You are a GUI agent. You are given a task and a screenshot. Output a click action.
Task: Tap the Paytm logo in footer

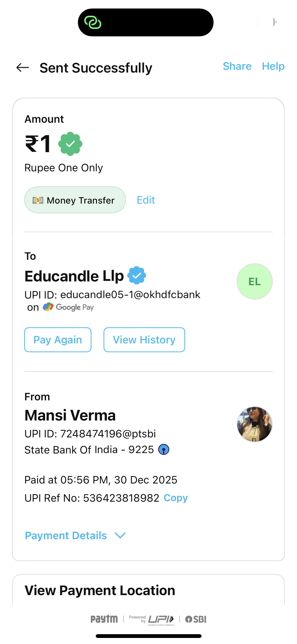104,619
